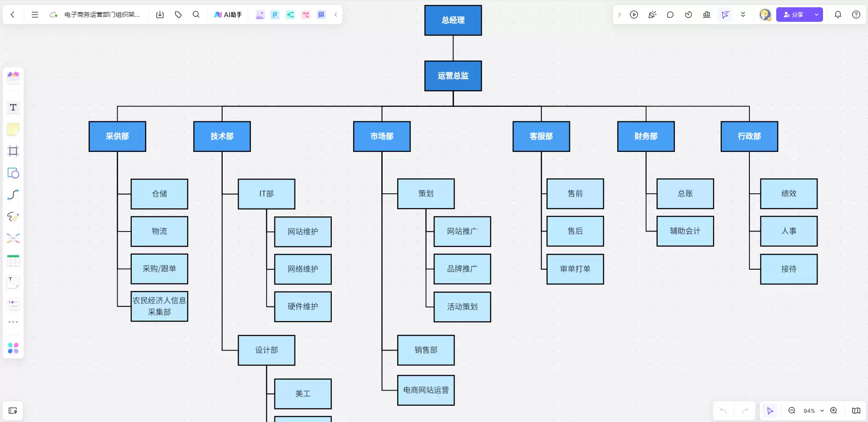Select the table tool in sidebar
Screen dimensions: 868x422
tap(13, 261)
